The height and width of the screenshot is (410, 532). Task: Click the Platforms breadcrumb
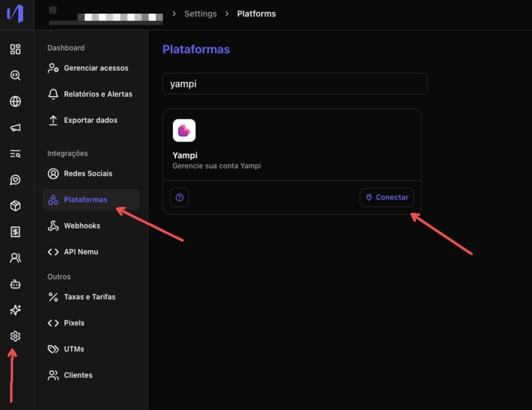coord(256,14)
